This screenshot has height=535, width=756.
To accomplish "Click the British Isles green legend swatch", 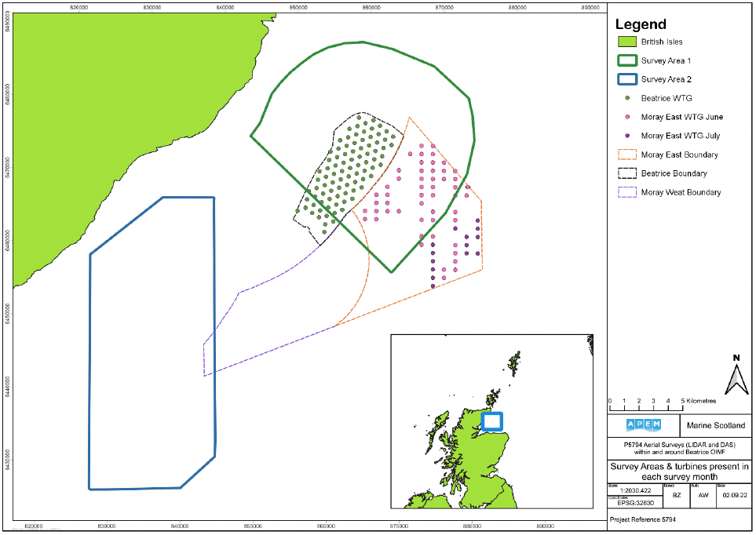I will (x=626, y=42).
